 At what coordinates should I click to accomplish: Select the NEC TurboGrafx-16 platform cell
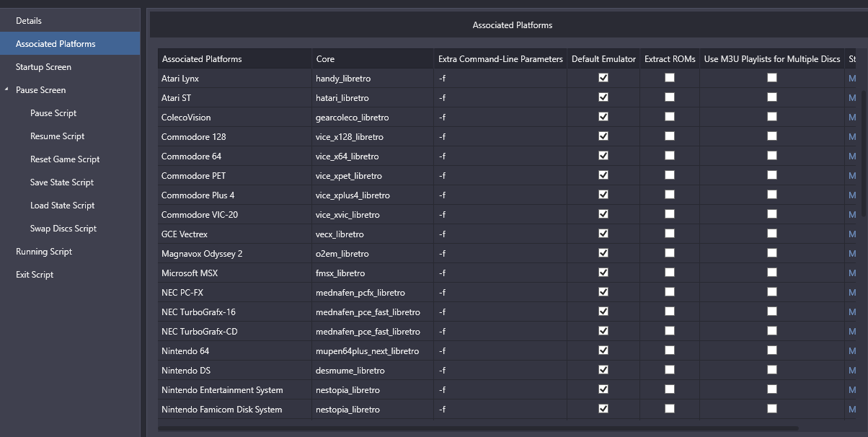point(235,312)
